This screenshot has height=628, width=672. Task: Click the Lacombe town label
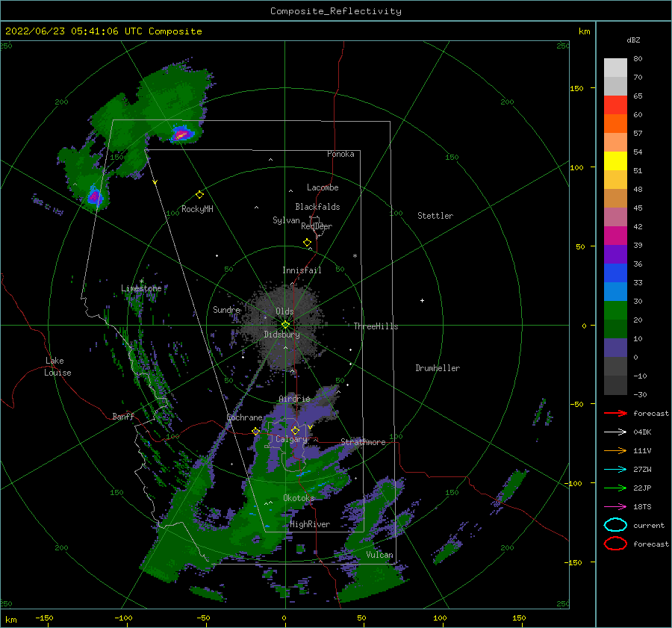coord(323,187)
